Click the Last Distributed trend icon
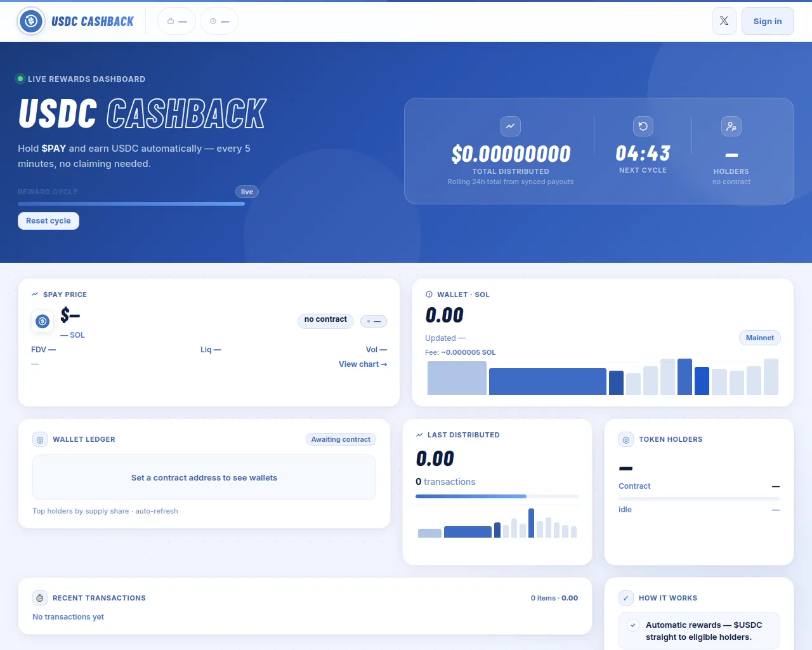Screen dimensions: 812x650 [419, 435]
